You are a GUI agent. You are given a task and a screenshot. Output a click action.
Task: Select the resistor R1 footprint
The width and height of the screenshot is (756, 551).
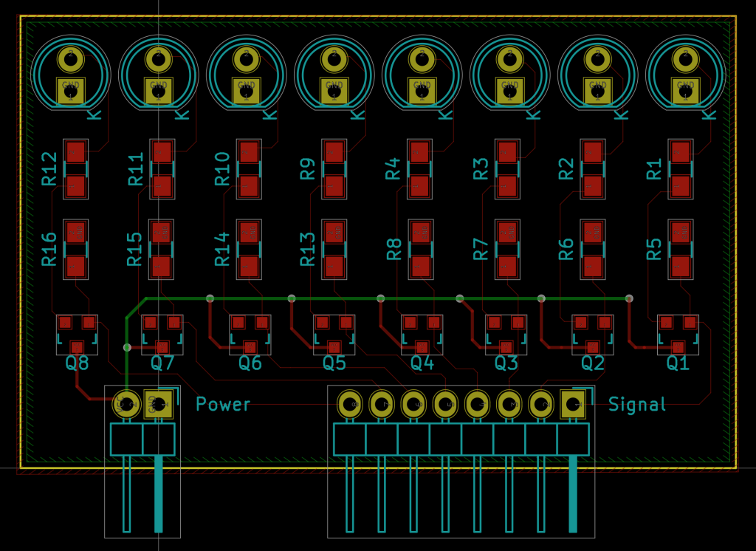[x=679, y=170]
